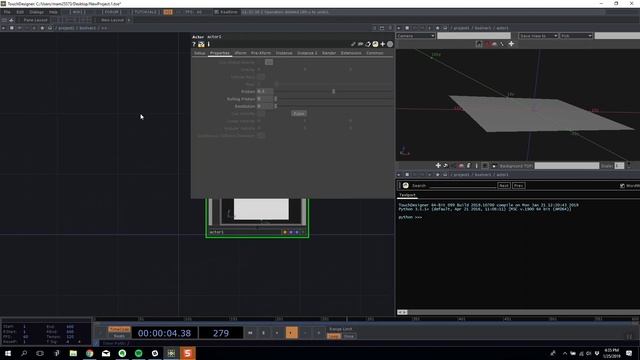Open the Help menu

click(x=53, y=12)
